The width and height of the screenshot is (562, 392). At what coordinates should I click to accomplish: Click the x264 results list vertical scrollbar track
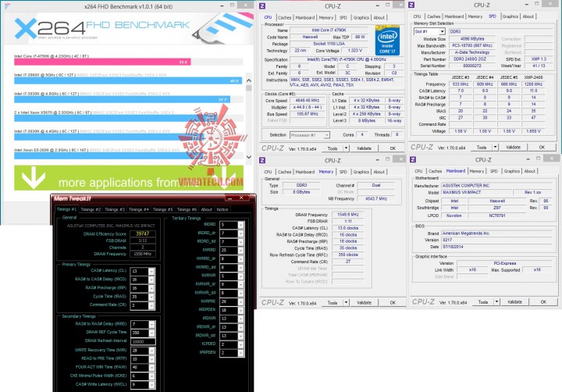[x=249, y=120]
